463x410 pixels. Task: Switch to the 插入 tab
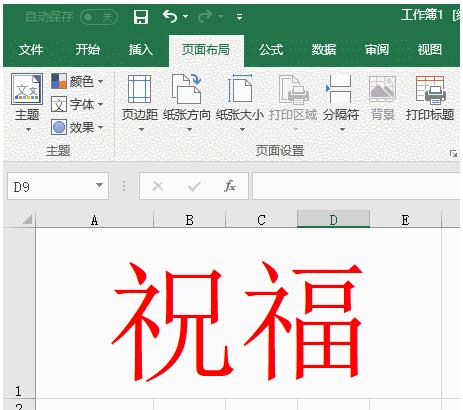141,50
